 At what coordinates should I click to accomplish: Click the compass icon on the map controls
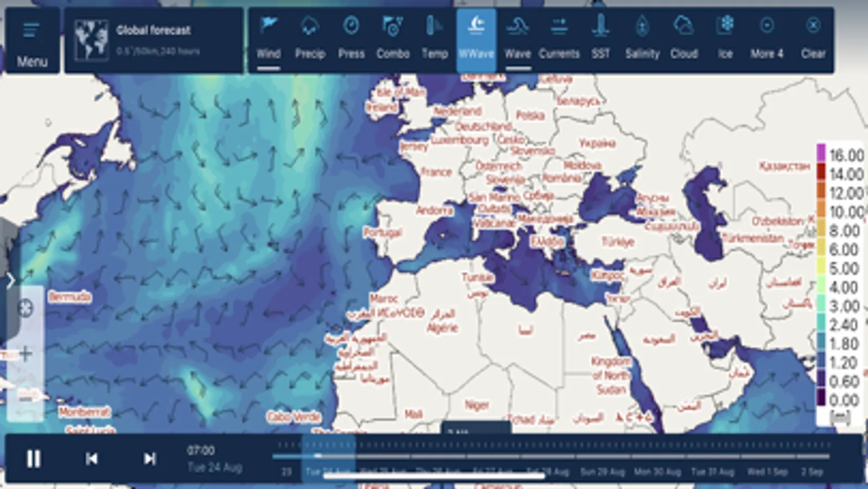point(26,309)
